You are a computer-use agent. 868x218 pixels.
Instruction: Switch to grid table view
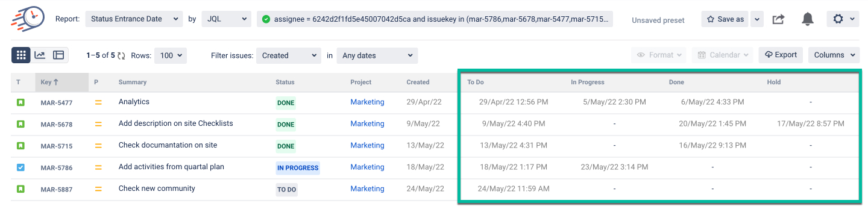point(21,55)
